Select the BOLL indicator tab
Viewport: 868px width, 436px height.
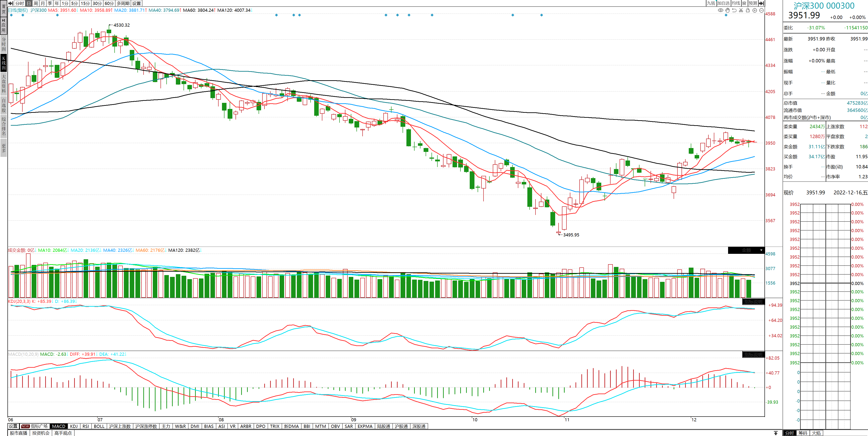click(x=99, y=426)
